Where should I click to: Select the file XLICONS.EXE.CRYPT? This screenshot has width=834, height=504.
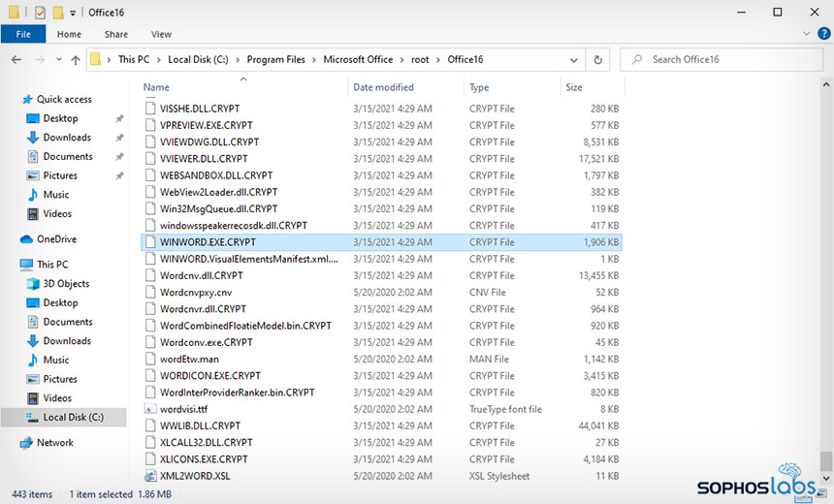tap(204, 458)
